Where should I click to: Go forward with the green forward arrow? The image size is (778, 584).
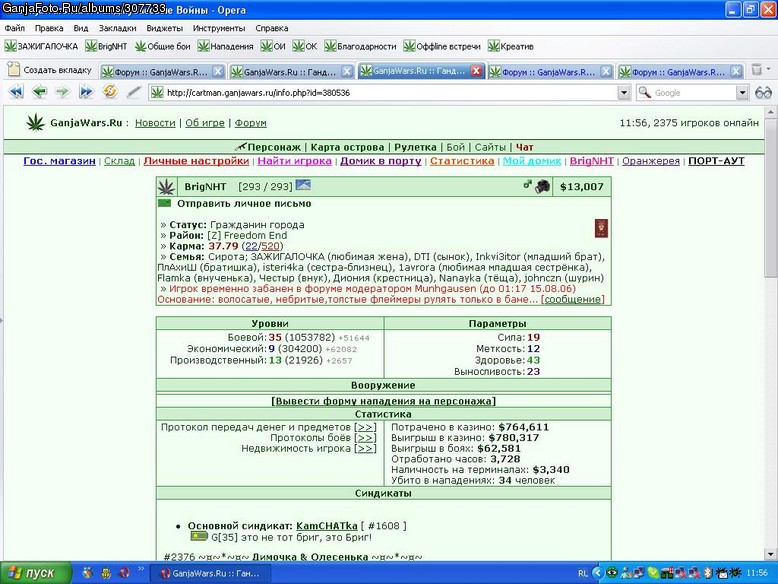click(x=63, y=92)
